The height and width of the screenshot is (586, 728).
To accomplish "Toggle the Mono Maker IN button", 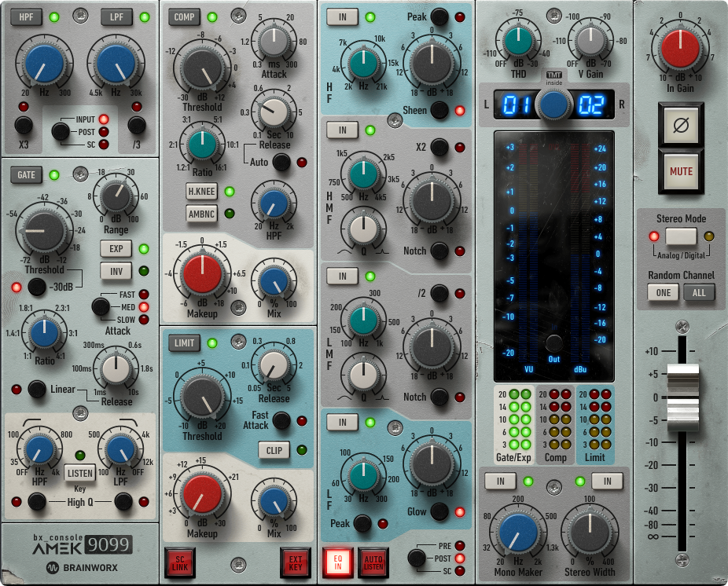I will click(x=500, y=482).
